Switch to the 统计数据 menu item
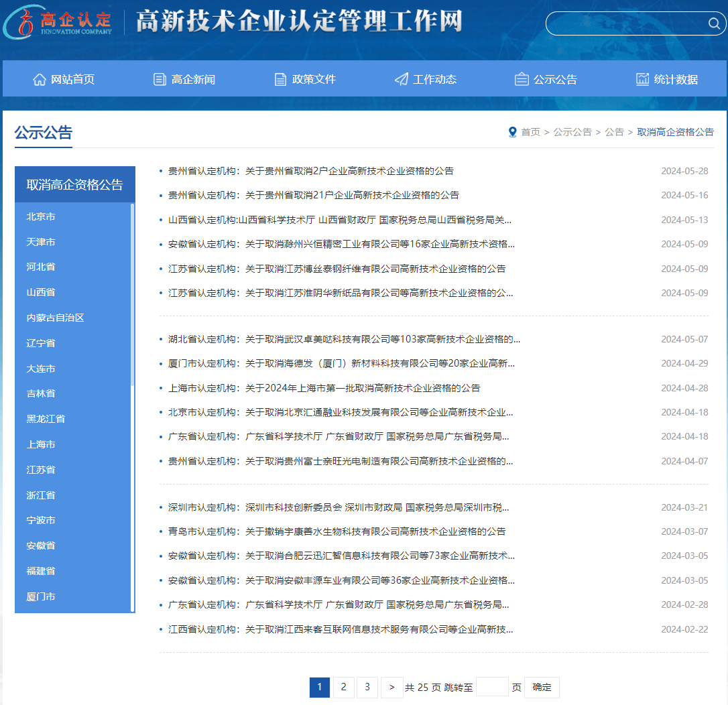 pyautogui.click(x=674, y=78)
